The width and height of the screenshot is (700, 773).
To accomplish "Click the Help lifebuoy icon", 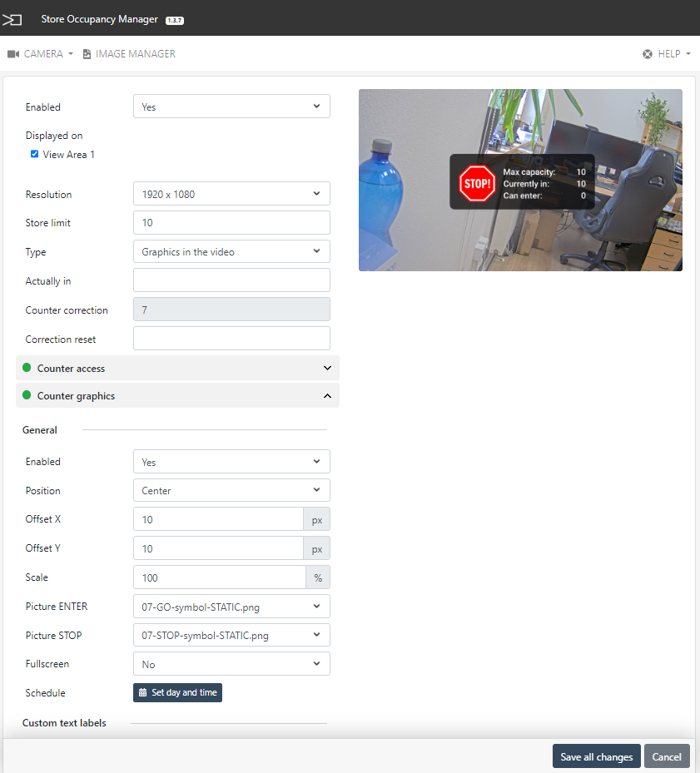I will coord(648,54).
